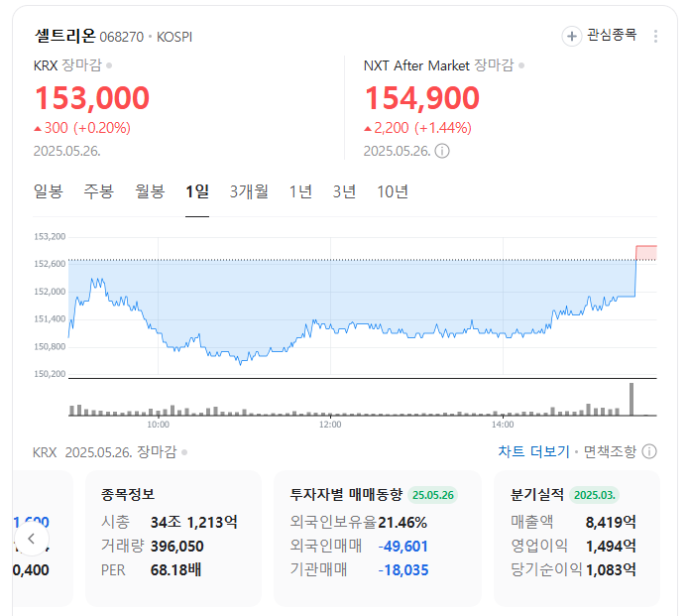Select the 3년 chart tab
Viewport: 689px width, 616px height.
[x=344, y=191]
